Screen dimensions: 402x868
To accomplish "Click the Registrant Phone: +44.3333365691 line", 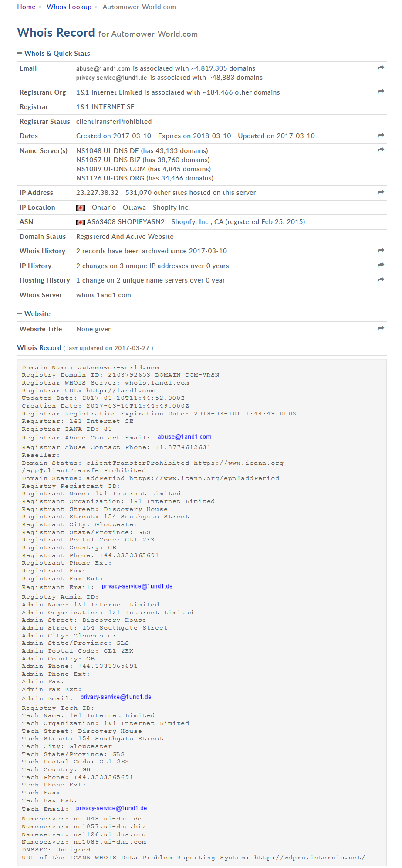I will pyautogui.click(x=91, y=555).
